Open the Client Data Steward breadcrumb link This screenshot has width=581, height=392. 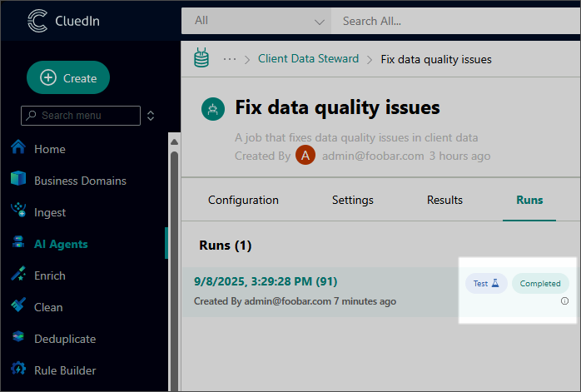tap(308, 59)
